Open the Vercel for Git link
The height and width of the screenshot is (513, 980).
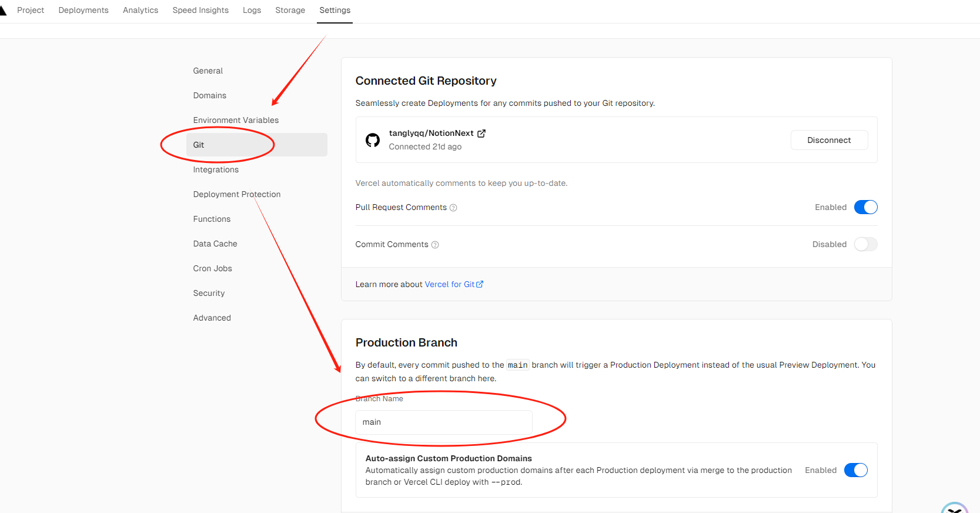click(x=450, y=284)
